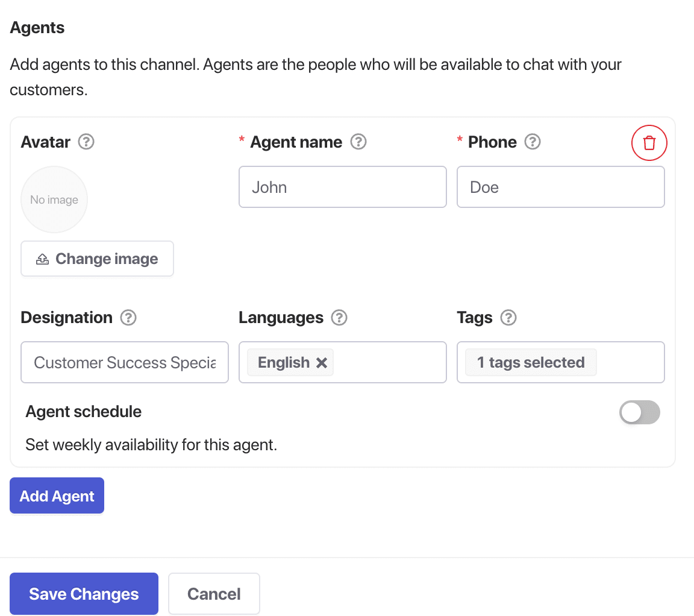694x616 pixels.
Task: Click the Designation text field
Action: (x=125, y=363)
